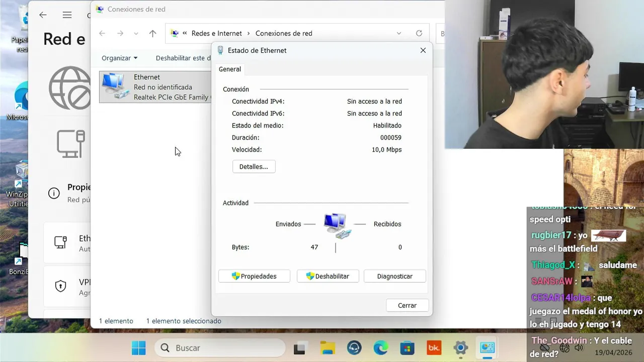This screenshot has width=644, height=362.
Task: Open the Windows Start menu
Action: pos(138,348)
